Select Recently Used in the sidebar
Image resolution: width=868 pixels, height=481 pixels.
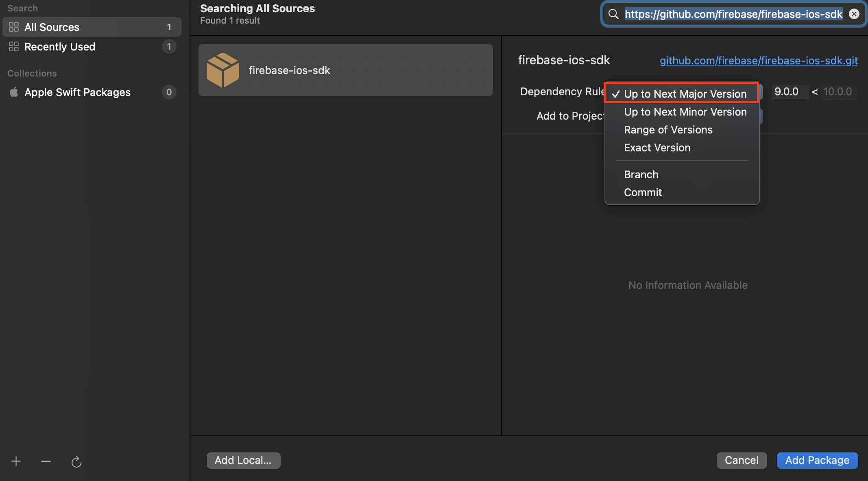click(92, 46)
